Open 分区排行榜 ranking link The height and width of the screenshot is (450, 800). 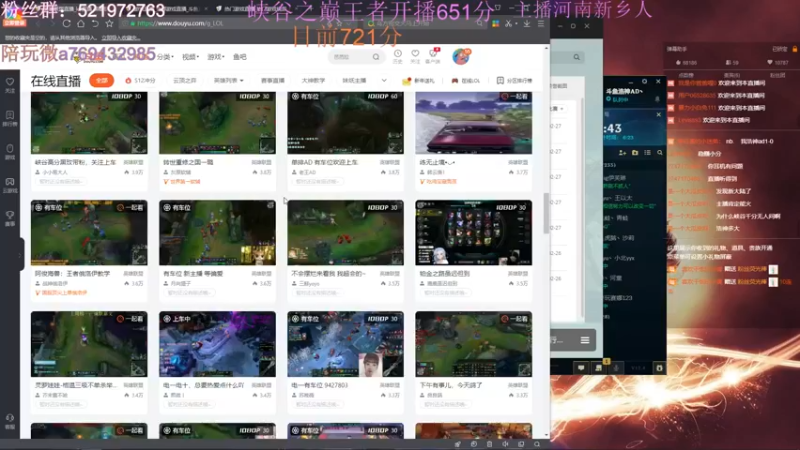pos(514,81)
